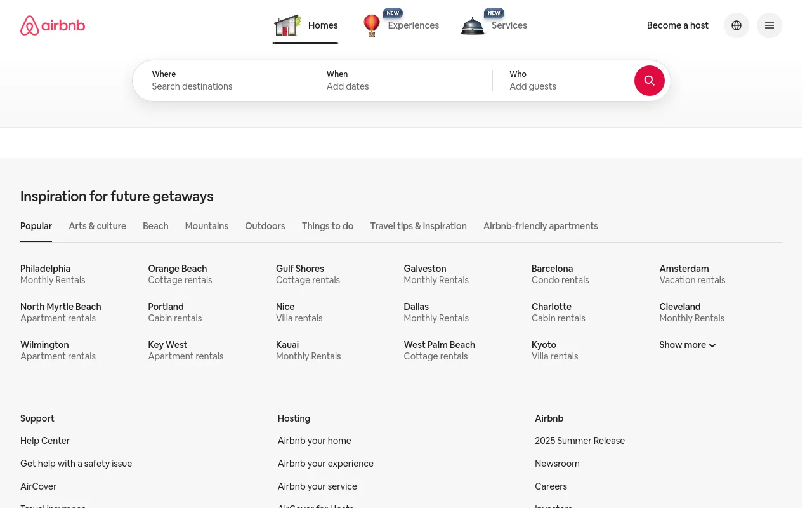812x508 pixels.
Task: Open Barcelona condo rentals
Action: click(560, 274)
